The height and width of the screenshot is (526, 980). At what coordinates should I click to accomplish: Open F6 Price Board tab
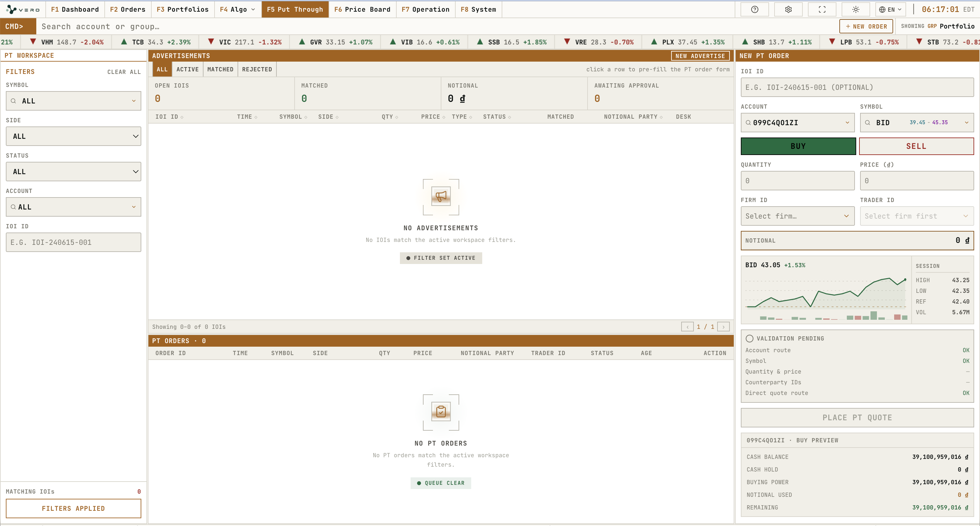tap(362, 9)
